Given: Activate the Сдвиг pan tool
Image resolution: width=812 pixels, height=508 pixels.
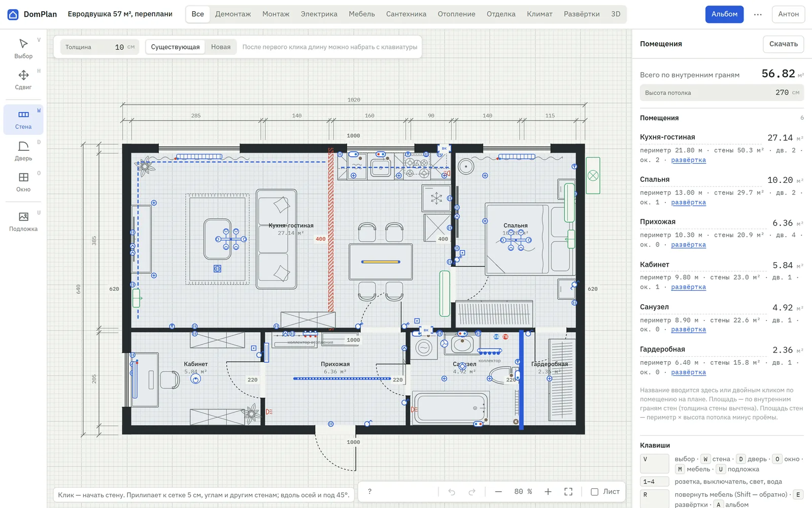Looking at the screenshot, I should pos(23,80).
